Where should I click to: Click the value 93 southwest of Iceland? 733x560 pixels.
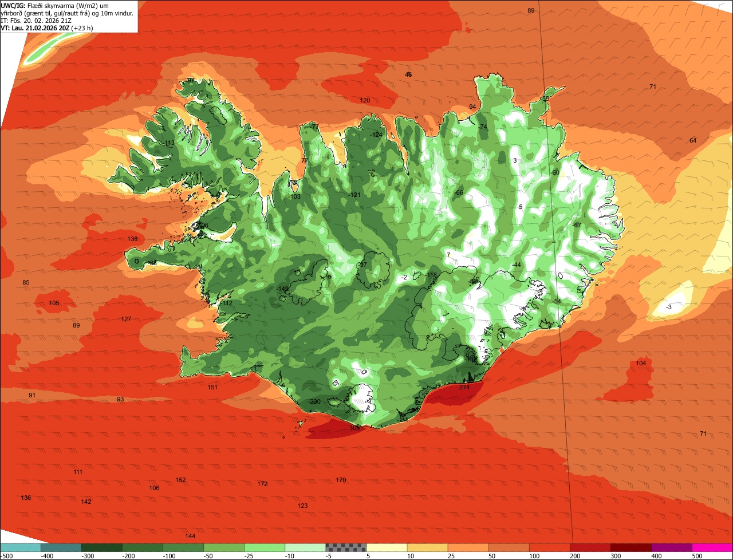coord(120,400)
